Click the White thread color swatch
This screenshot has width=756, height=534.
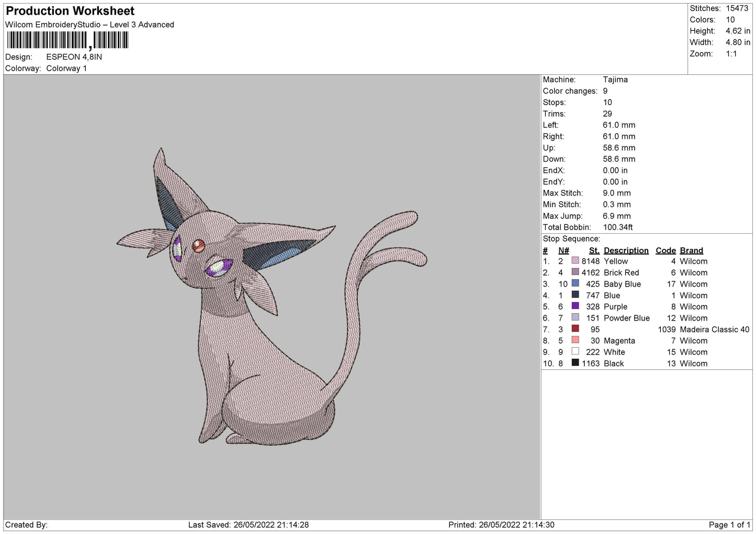(576, 351)
